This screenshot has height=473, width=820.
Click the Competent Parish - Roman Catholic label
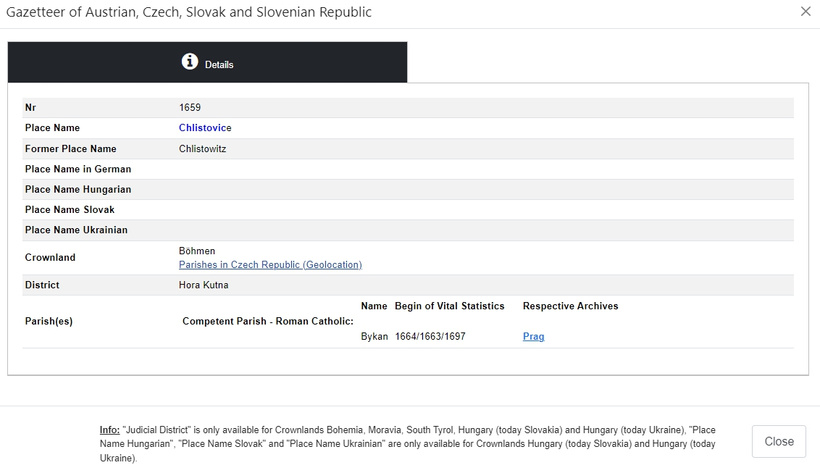[x=268, y=321]
